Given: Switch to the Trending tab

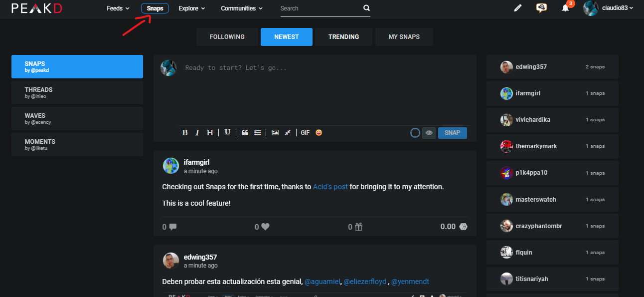Looking at the screenshot, I should [x=344, y=37].
